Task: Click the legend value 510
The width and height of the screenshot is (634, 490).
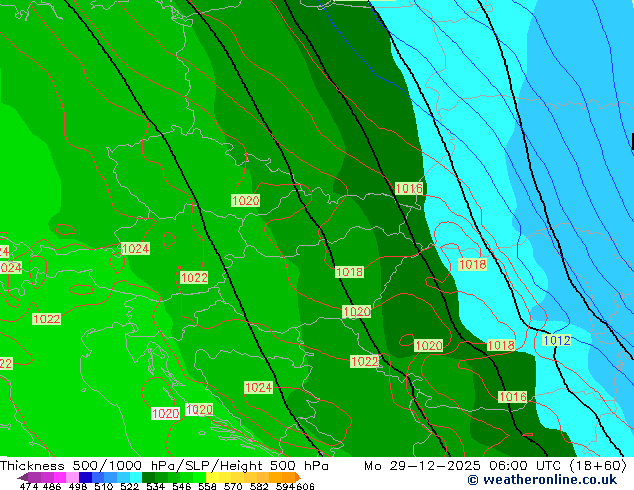Action: pyautogui.click(x=104, y=486)
